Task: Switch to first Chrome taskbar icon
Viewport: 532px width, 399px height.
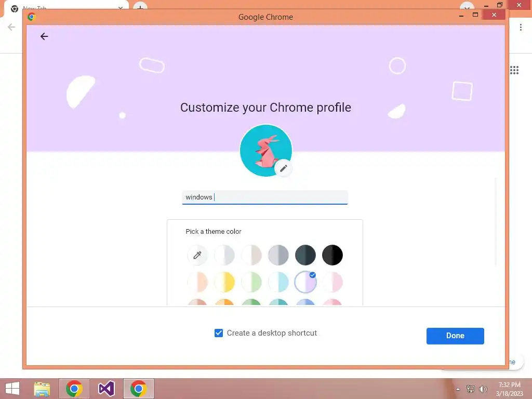Action: click(74, 389)
